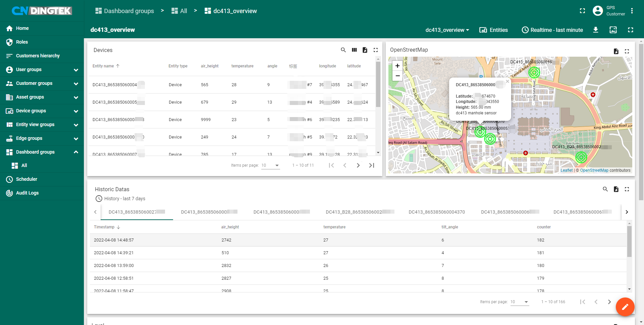Screen dimensions: 644x325
Task: Search in Historic Datas widget
Action: pos(605,189)
